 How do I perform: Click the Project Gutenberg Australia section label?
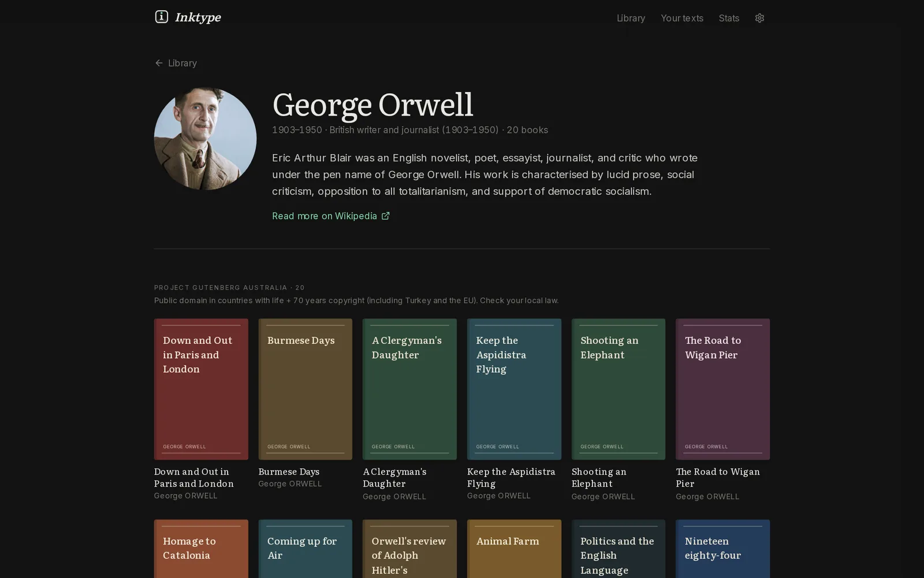[229, 287]
